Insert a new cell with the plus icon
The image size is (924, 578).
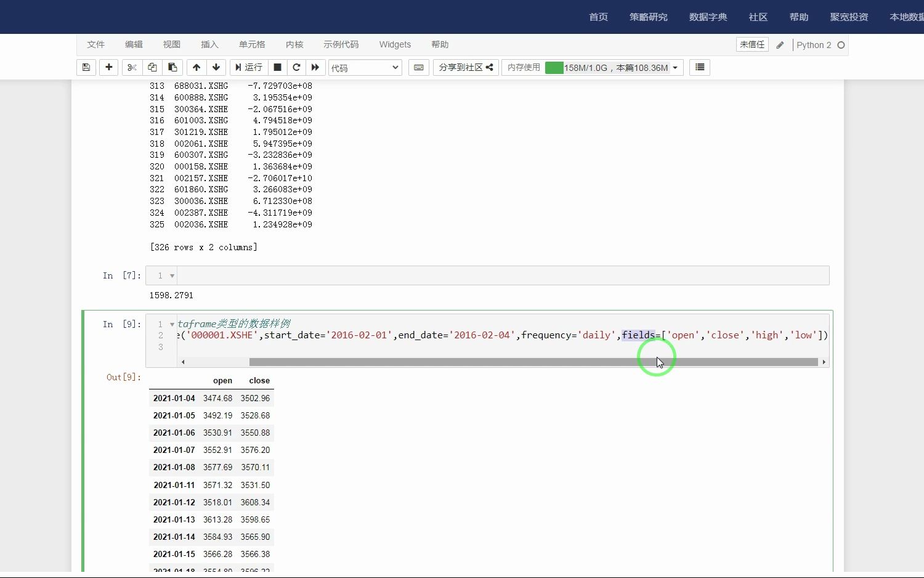tap(109, 67)
